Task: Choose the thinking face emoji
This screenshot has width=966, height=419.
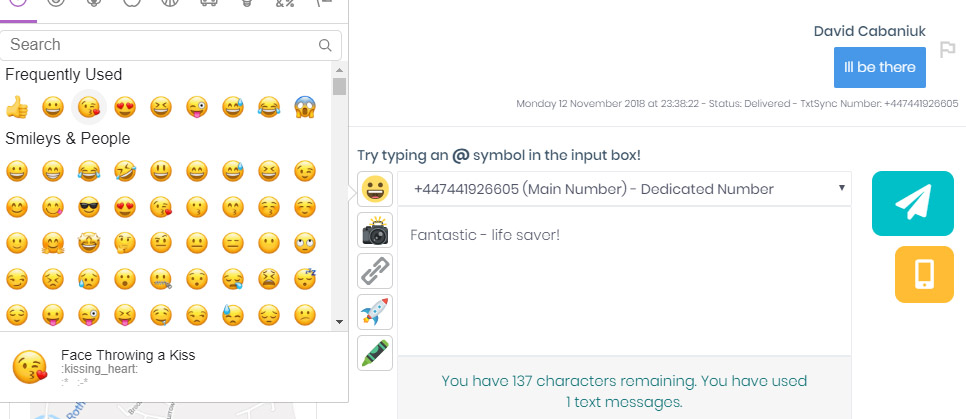Action: coord(125,243)
